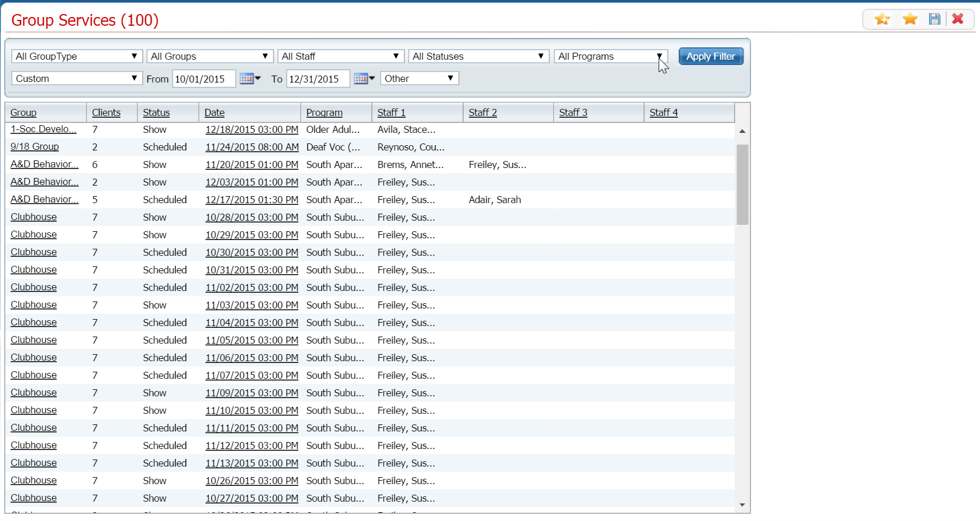Click the 'Reynoso, Cou...' staff cell

click(x=411, y=147)
